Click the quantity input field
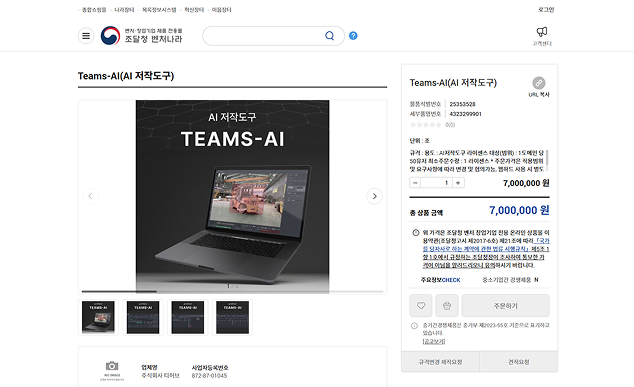The image size is (634, 387). [437, 183]
